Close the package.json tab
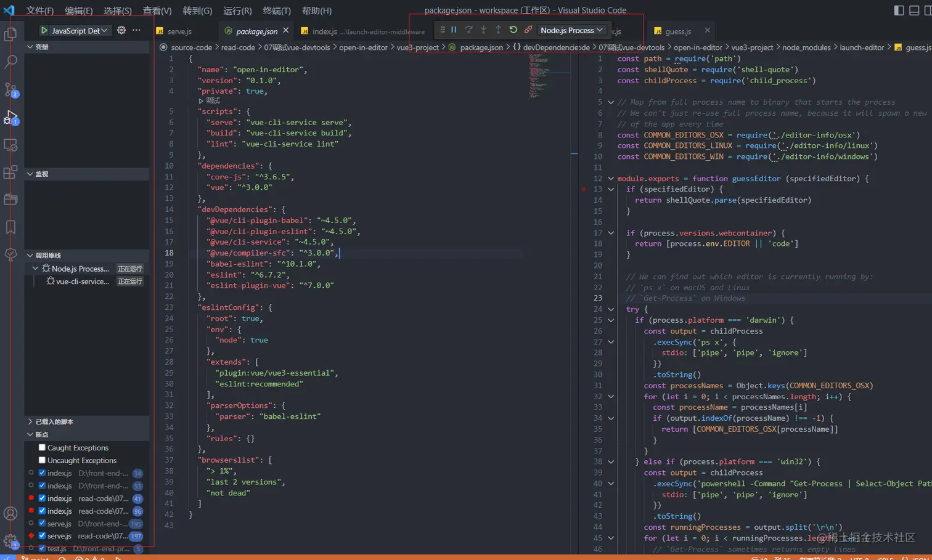The image size is (932, 560). point(285,30)
